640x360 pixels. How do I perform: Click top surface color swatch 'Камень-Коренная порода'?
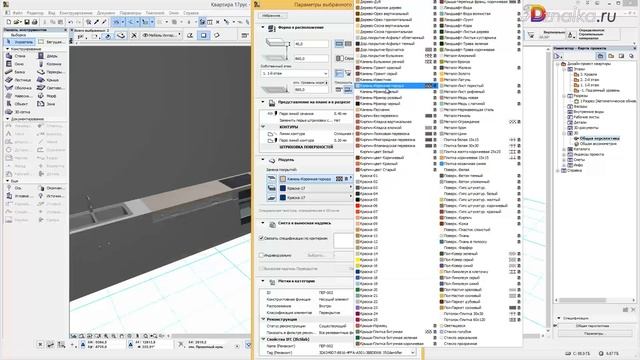click(282, 179)
